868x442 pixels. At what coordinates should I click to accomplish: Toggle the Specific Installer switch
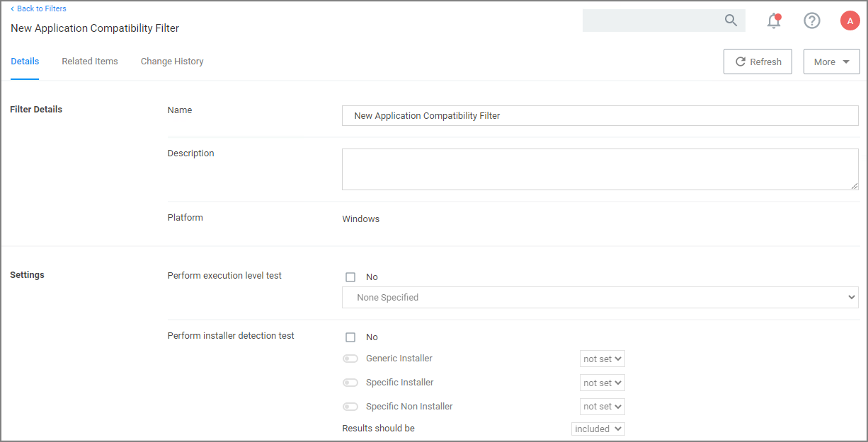(x=350, y=383)
